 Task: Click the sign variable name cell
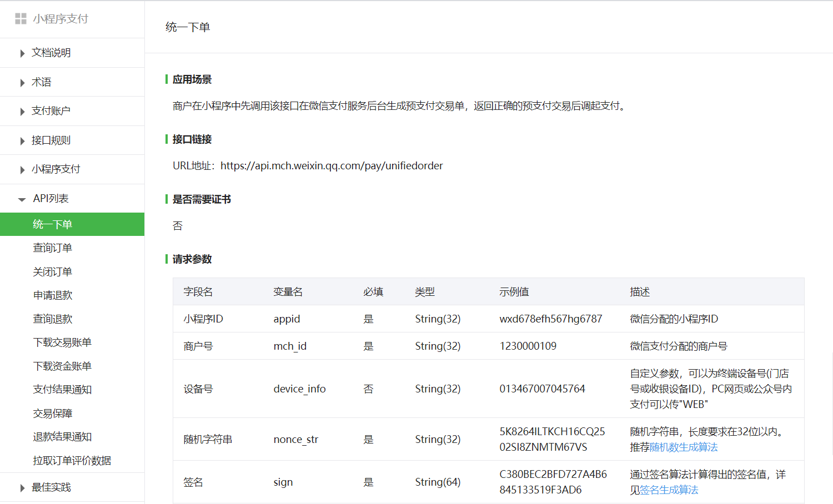click(283, 482)
